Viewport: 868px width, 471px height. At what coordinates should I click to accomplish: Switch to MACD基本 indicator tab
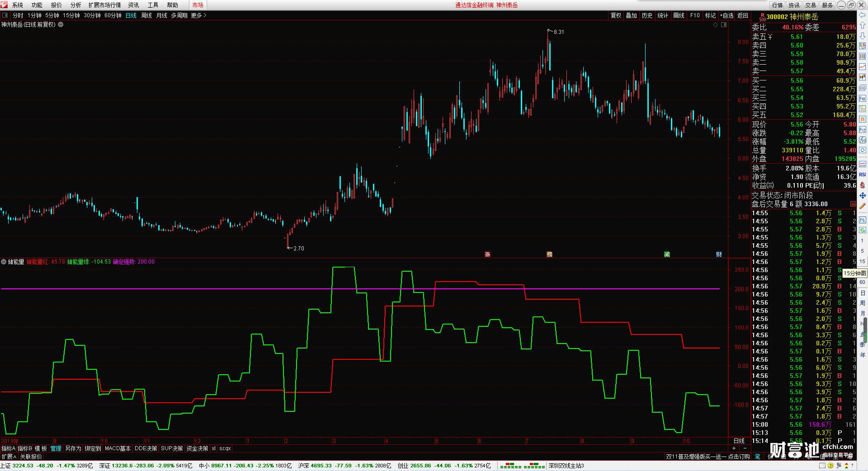pos(118,448)
